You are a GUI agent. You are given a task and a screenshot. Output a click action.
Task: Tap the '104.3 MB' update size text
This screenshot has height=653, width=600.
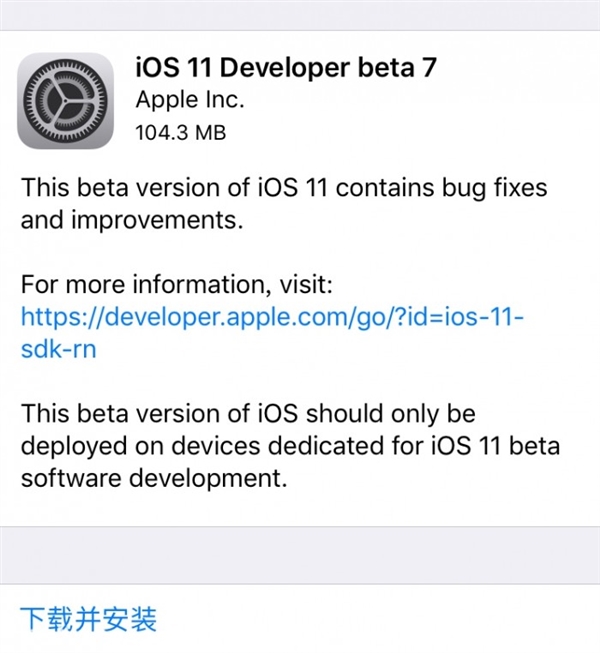pos(181,133)
